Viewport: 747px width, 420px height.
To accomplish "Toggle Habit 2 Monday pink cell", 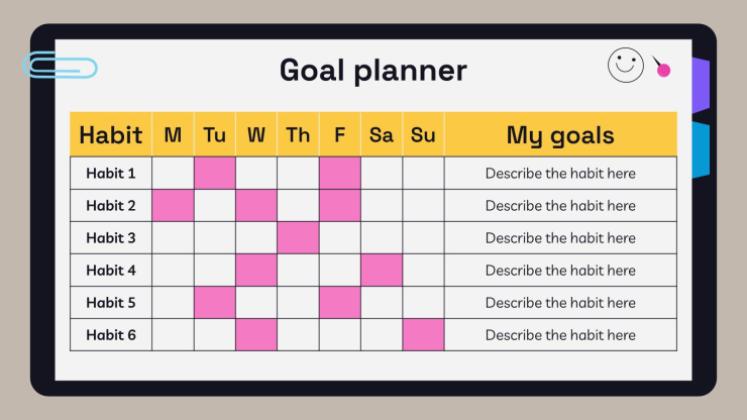I will pyautogui.click(x=173, y=206).
